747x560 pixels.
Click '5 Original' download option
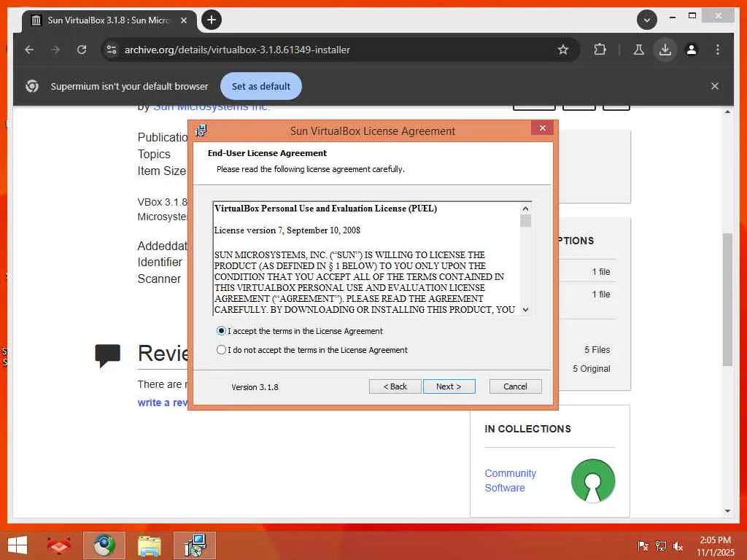(x=591, y=369)
